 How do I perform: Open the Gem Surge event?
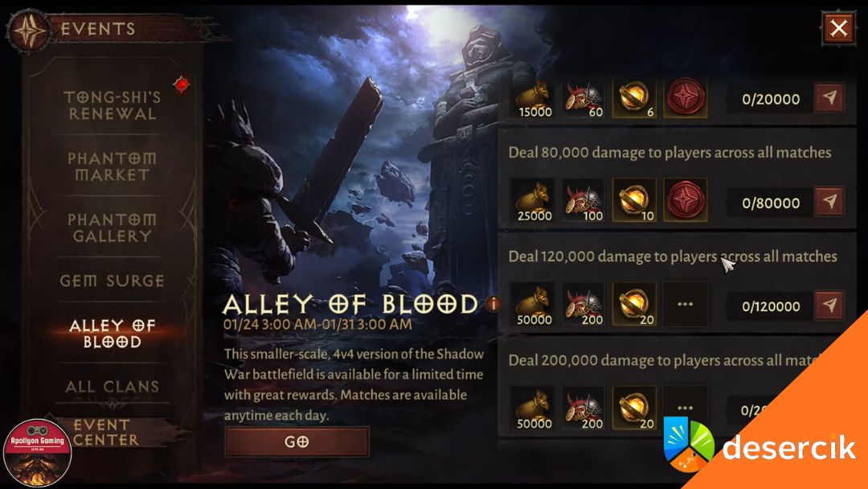(113, 281)
